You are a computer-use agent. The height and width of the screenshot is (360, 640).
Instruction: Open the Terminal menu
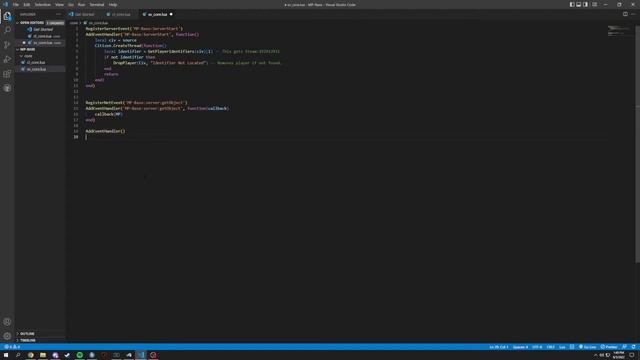pyautogui.click(x=97, y=4)
